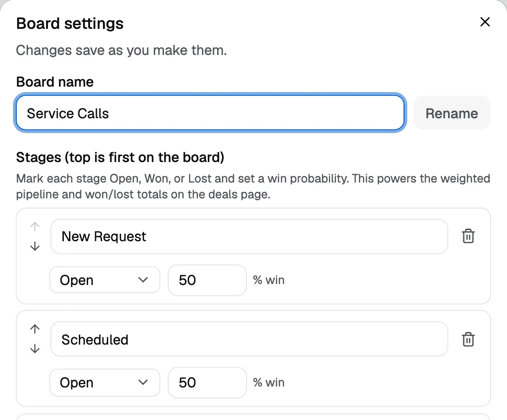Viewport: 507px width, 420px height.
Task: Click the Rename button
Action: 452,113
